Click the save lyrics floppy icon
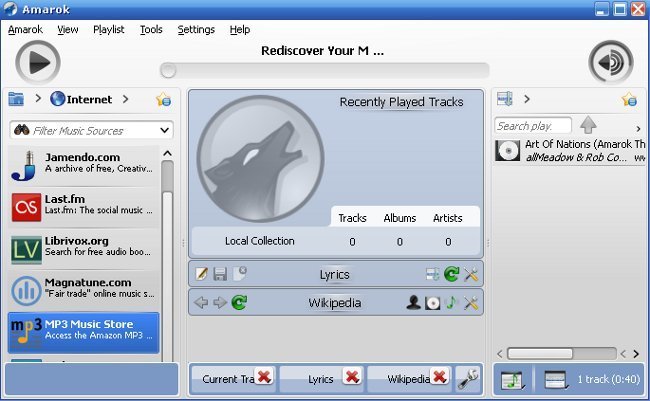This screenshot has width=650, height=401. pos(220,274)
